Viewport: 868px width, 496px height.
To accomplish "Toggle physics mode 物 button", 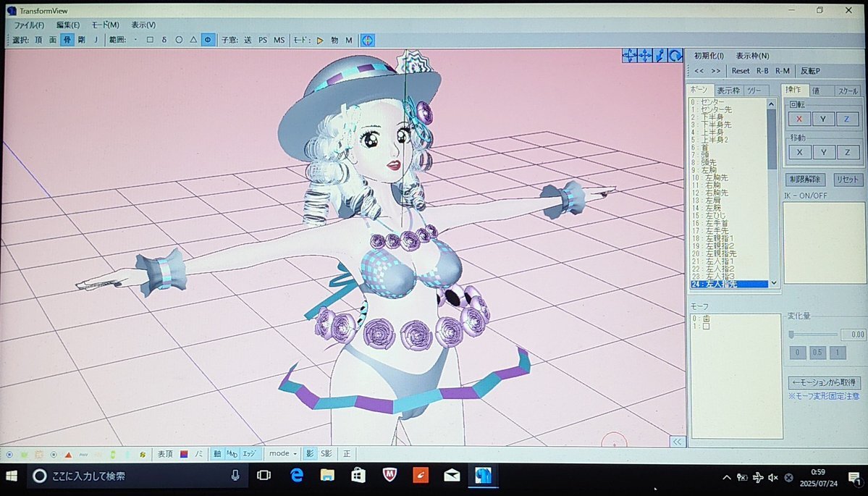I will [334, 40].
